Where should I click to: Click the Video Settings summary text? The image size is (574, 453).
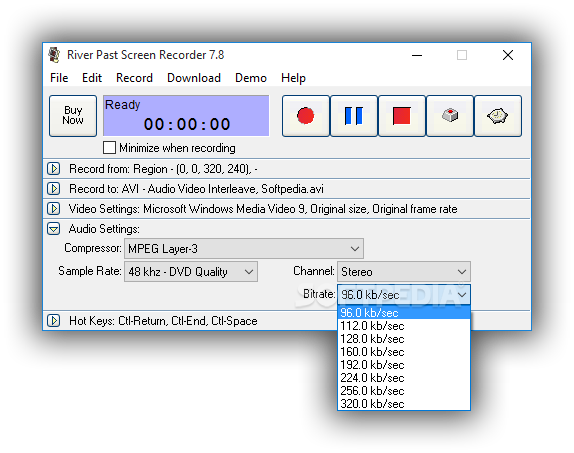(263, 209)
